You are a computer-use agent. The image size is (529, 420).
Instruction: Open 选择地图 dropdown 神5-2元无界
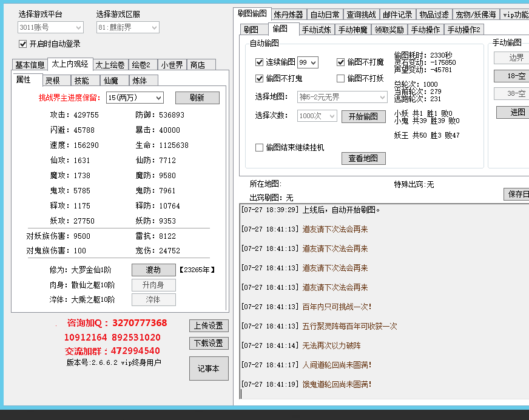342,98
